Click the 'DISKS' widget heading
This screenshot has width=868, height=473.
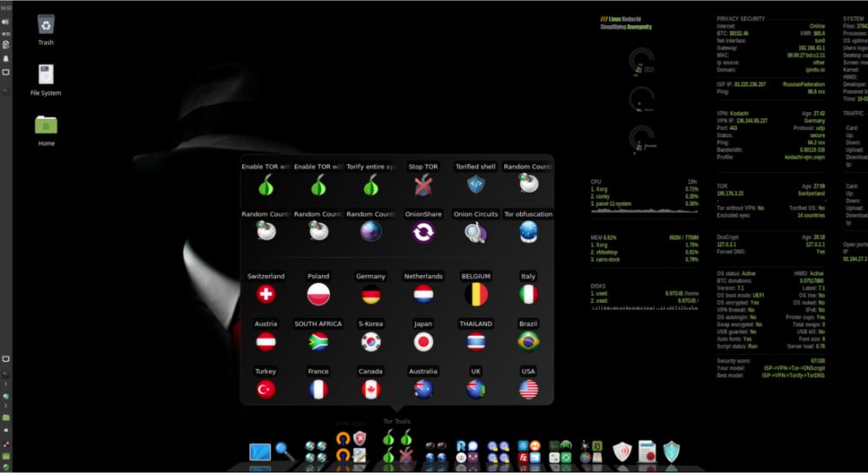598,286
